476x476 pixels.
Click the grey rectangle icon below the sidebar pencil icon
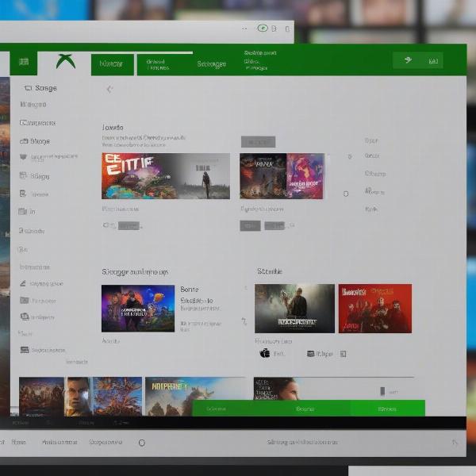(25, 300)
